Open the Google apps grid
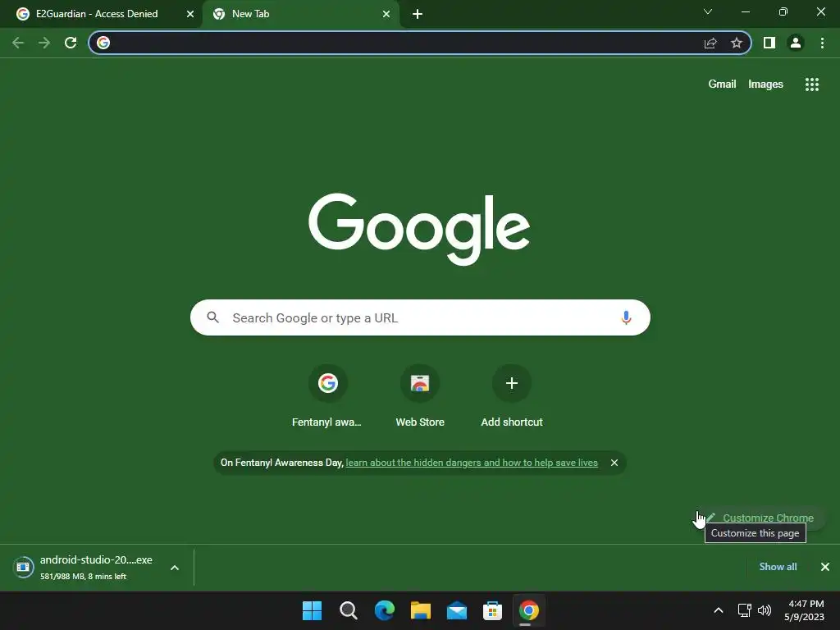840x630 pixels. [x=812, y=84]
